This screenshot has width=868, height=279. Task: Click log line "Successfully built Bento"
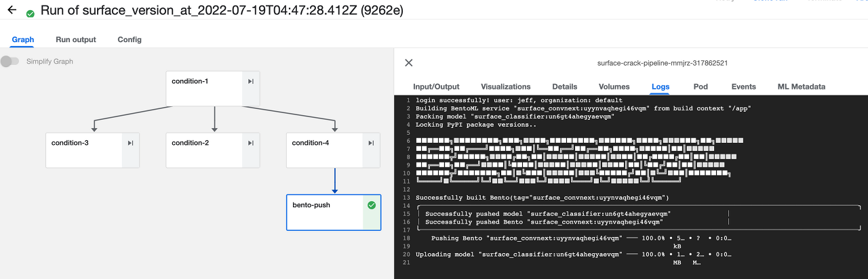click(x=542, y=198)
